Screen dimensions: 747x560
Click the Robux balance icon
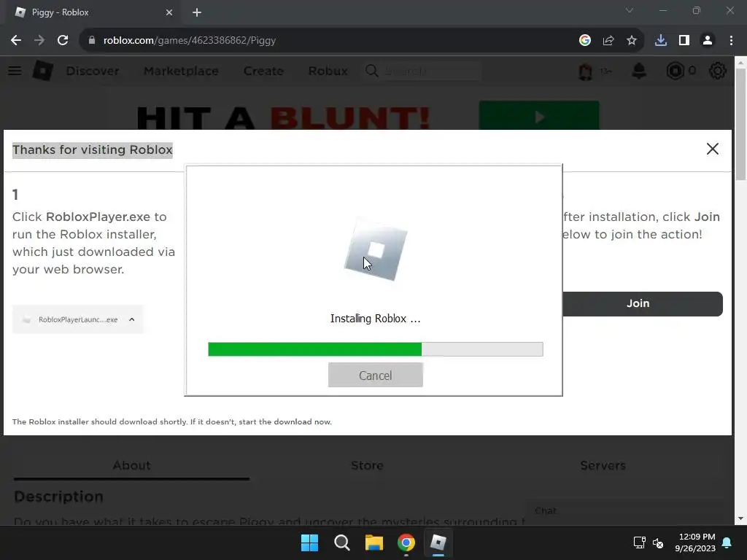675,71
